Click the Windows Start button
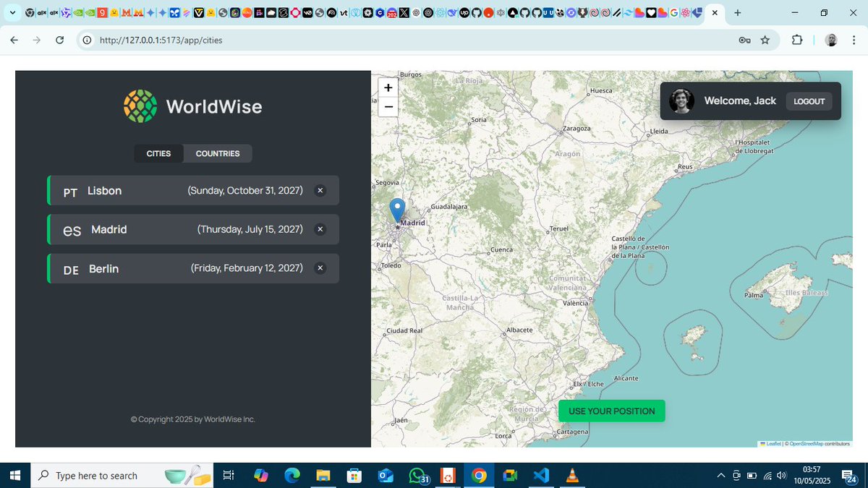This screenshot has height=488, width=868. tap(14, 475)
